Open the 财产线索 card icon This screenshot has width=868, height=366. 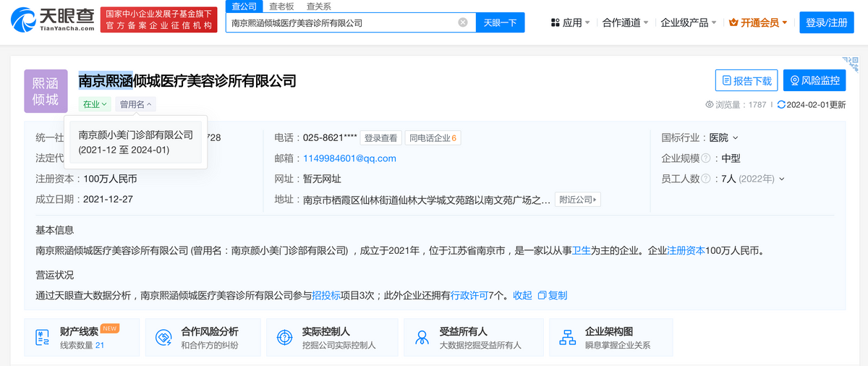click(x=41, y=337)
